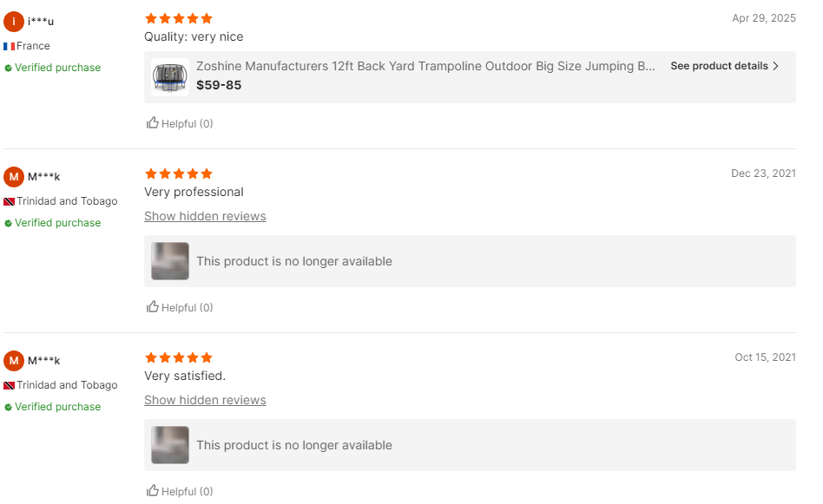Image resolution: width=823 pixels, height=504 pixels.
Task: Show hidden reviews under 'Very satisfied.'
Action: pyautogui.click(x=205, y=400)
